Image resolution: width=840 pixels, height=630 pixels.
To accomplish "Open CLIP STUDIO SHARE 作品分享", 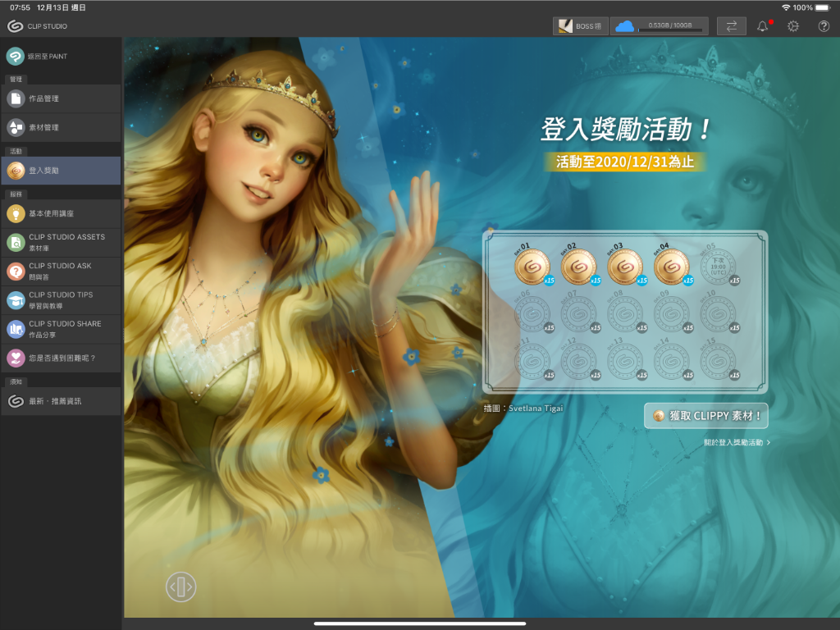I will [61, 329].
